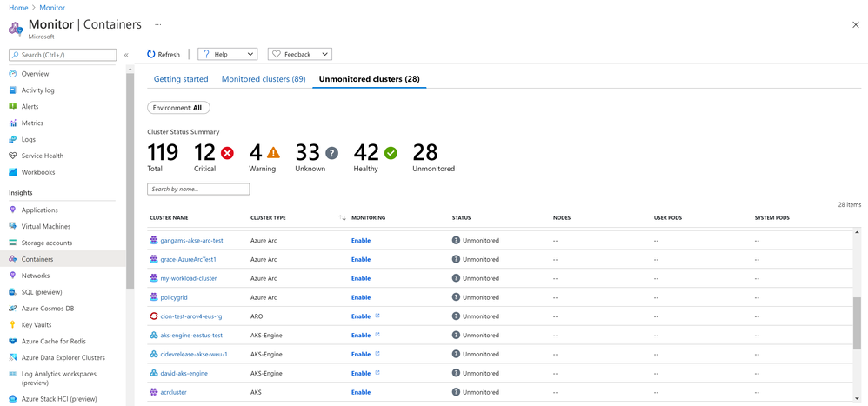Click the Virtual Machines icon
The image size is (868, 406).
13,226
